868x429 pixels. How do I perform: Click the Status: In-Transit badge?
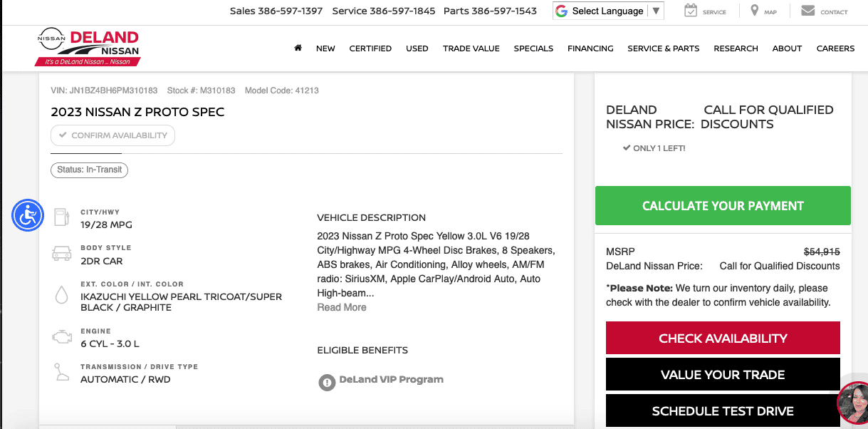[89, 170]
